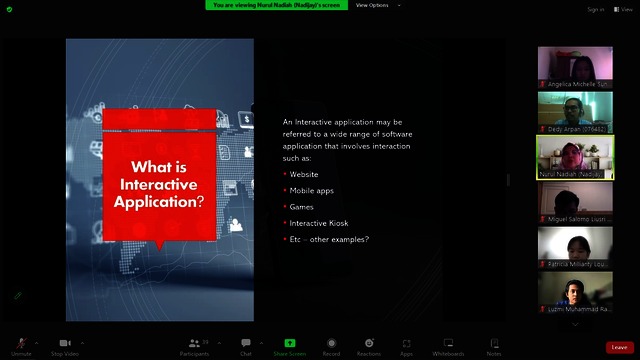
Task: Open the Chat panel
Action: [x=246, y=347]
